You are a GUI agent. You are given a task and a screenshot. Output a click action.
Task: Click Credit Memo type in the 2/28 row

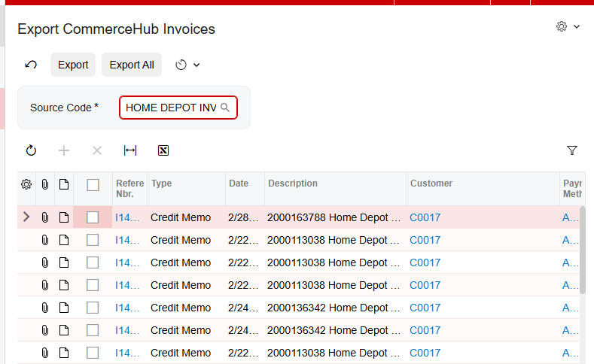click(x=181, y=217)
